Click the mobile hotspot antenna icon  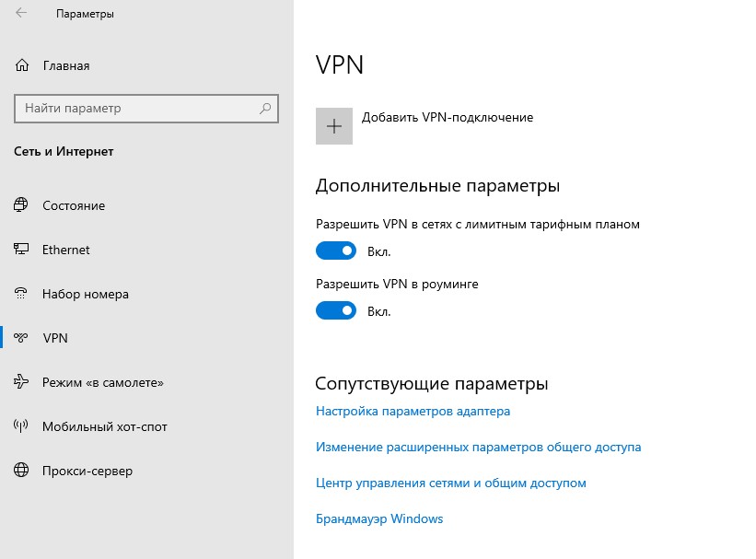pos(21,425)
